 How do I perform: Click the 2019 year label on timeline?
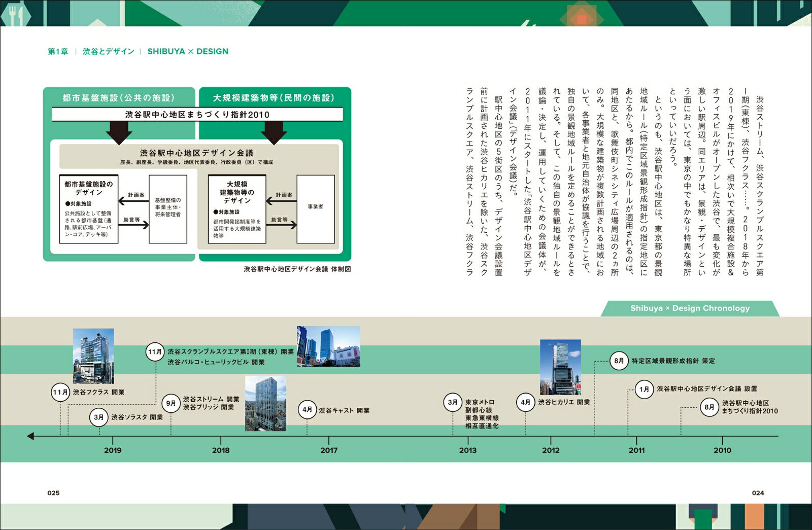pos(113,450)
